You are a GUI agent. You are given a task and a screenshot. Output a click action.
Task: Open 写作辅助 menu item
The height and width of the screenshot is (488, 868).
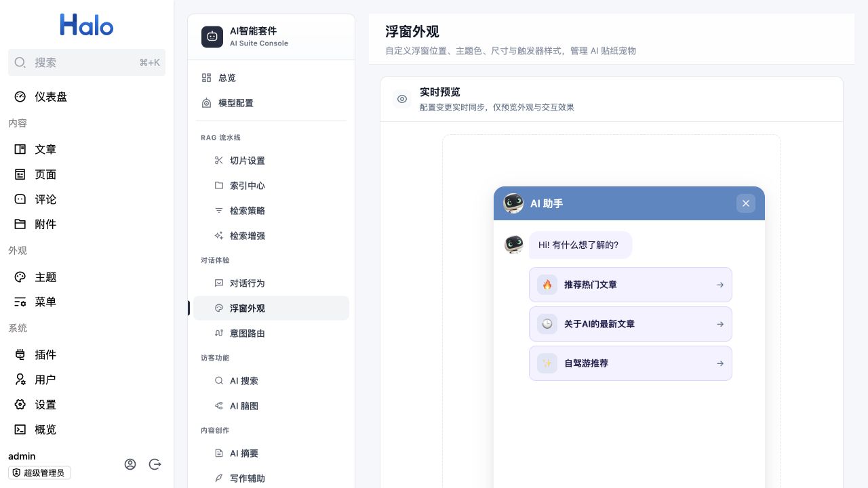tap(271, 479)
